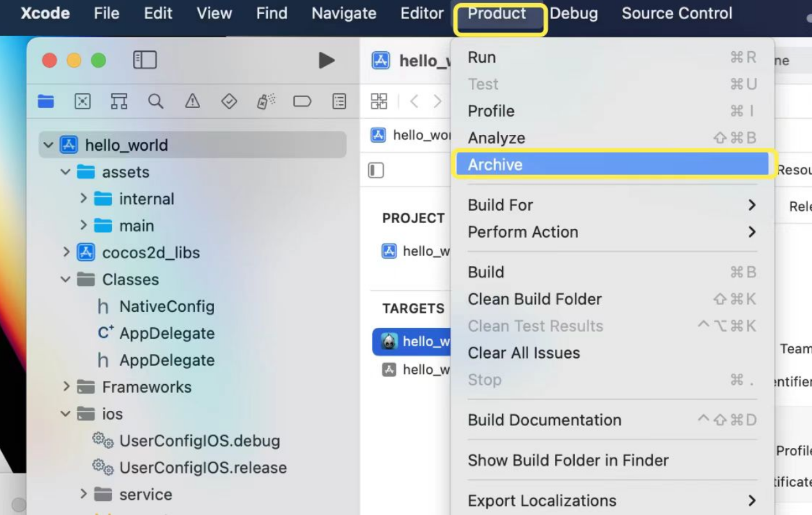The image size is (812, 515).
Task: Open the Build For submenu
Action: pos(501,205)
